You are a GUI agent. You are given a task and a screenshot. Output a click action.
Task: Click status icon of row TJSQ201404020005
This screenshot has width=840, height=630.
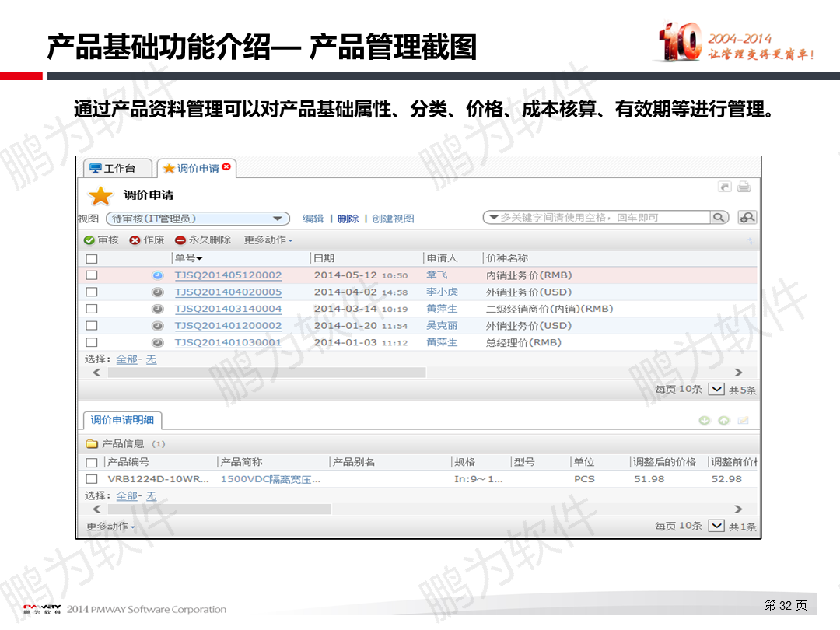pos(157,292)
